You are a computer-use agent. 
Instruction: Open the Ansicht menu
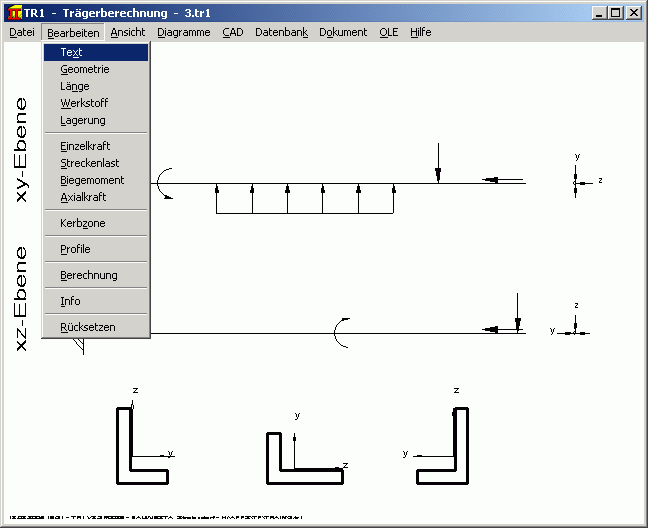(x=127, y=32)
